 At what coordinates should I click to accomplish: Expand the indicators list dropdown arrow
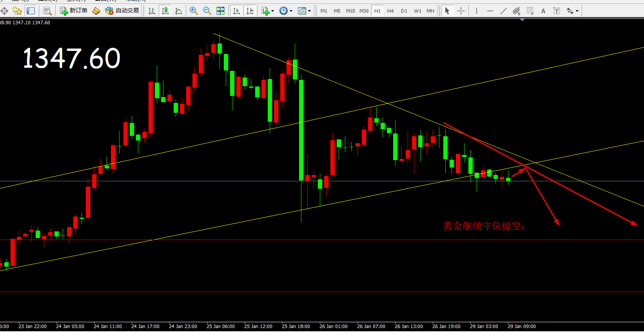(272, 11)
